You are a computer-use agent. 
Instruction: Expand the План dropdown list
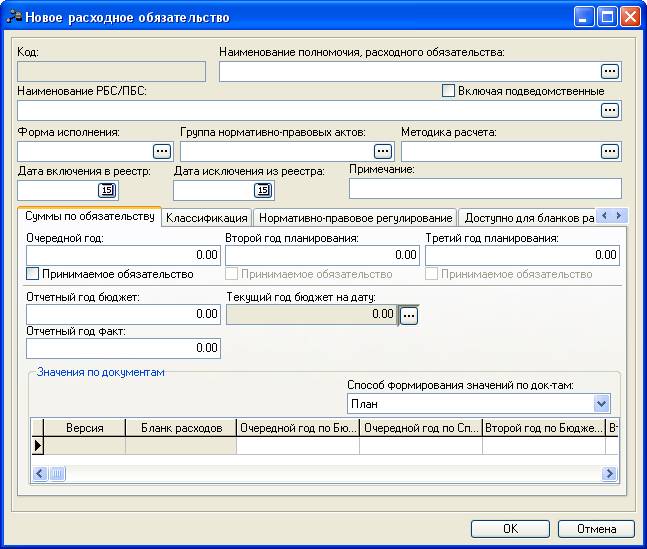pyautogui.click(x=601, y=403)
